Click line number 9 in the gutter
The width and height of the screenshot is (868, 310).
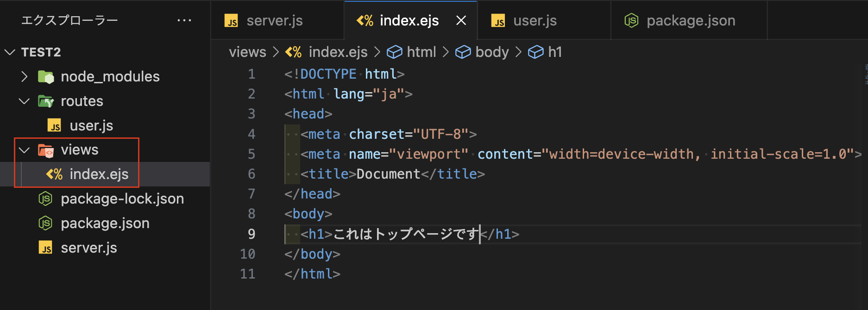[x=252, y=234]
